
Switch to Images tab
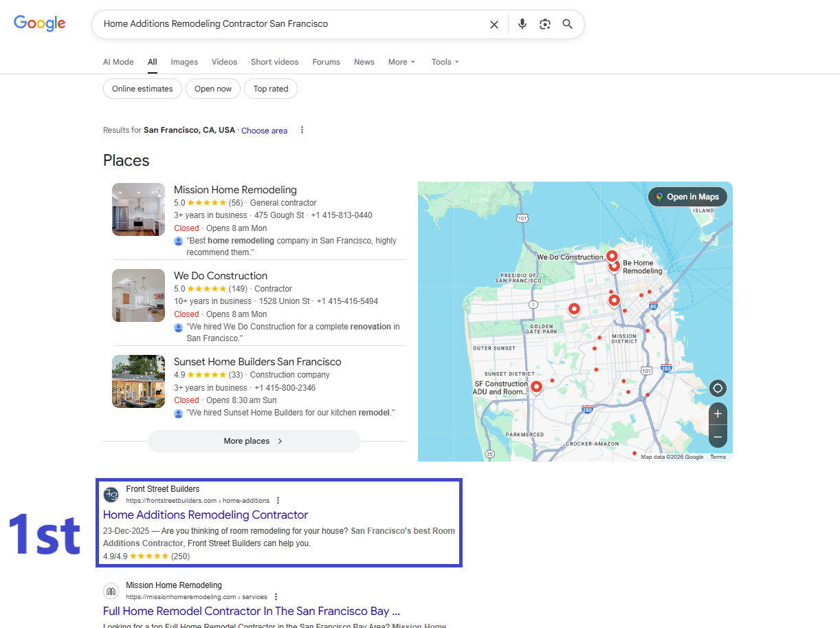184,62
